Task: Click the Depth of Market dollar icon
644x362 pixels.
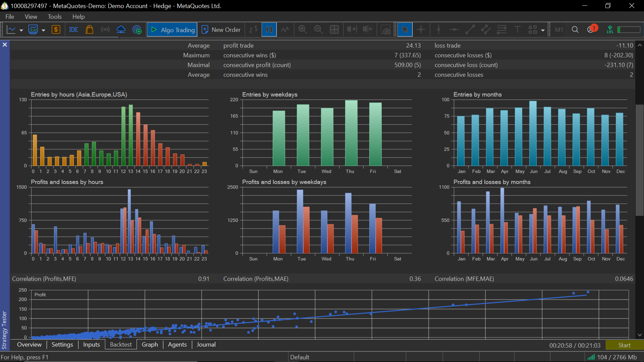Action: (56, 30)
